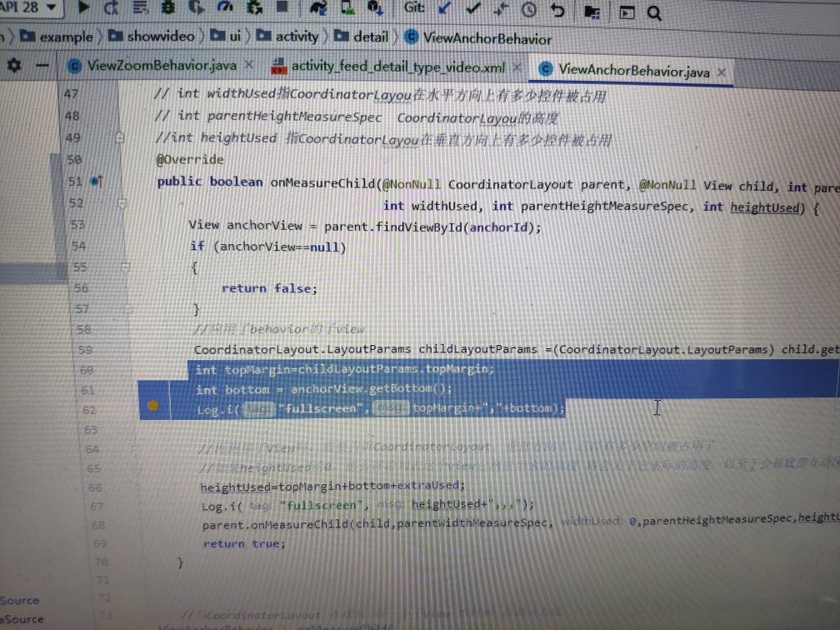Select the ui breadcrumb folder
The height and width of the screenshot is (630, 840).
coord(226,36)
